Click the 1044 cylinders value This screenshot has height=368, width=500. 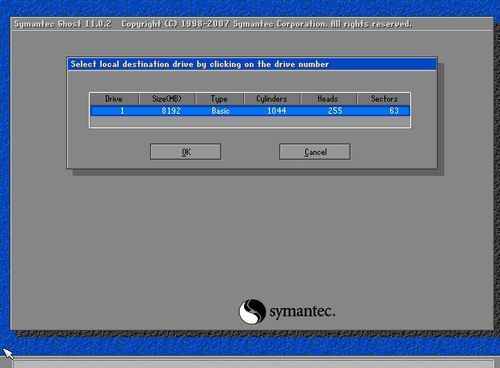[277, 111]
